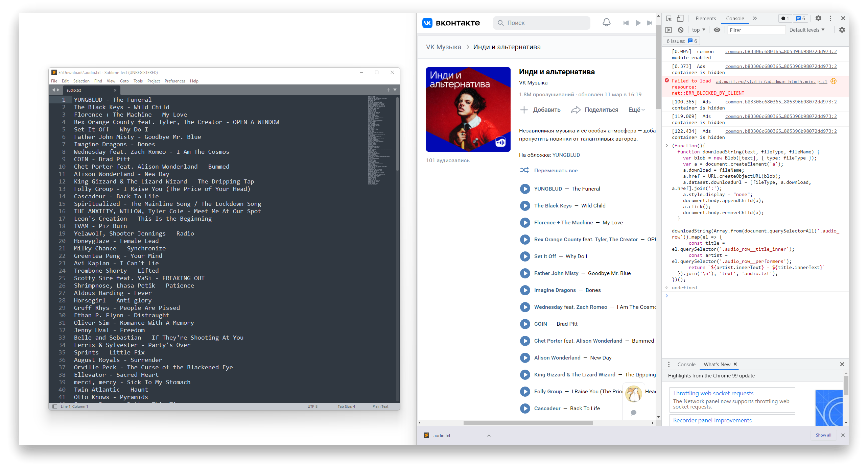
Task: Open the ad.mail.ru failed resource link
Action: click(x=771, y=81)
